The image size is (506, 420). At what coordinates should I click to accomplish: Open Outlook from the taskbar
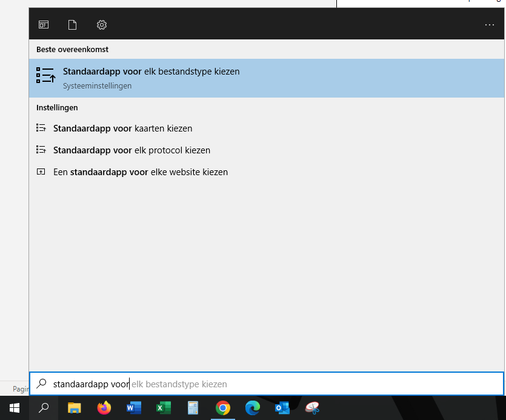coord(282,408)
